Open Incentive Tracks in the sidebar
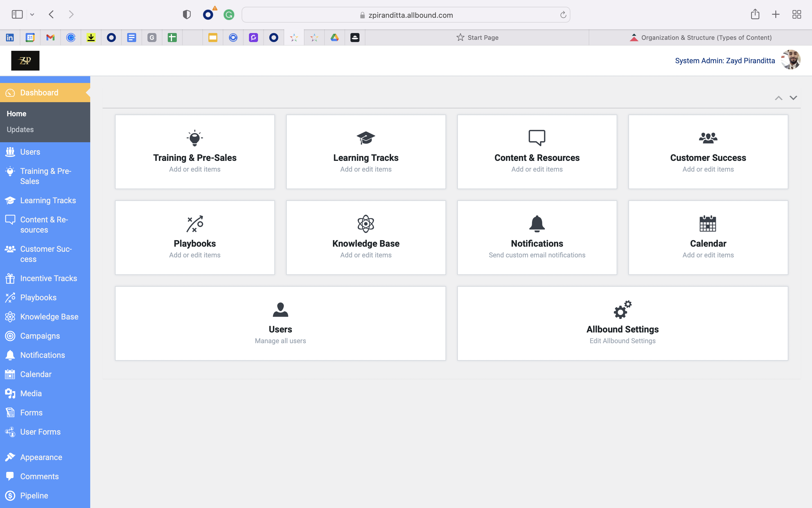The width and height of the screenshot is (812, 508). [45, 278]
